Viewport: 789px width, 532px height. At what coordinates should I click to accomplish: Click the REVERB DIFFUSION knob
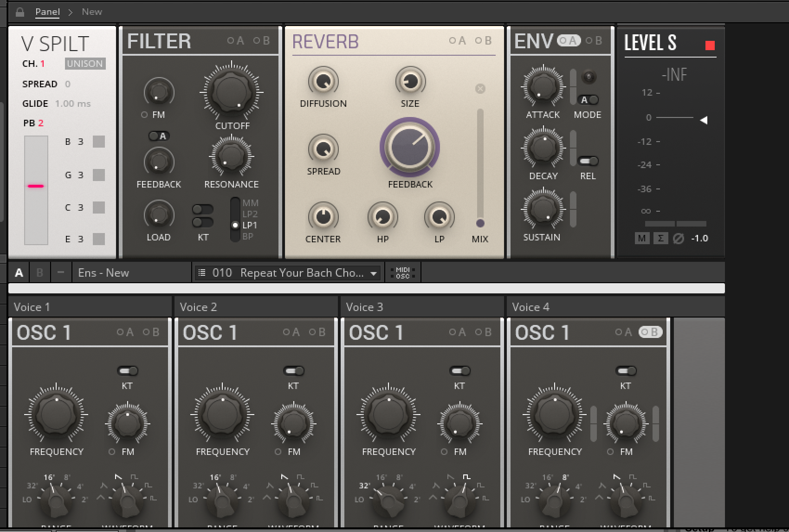point(323,81)
